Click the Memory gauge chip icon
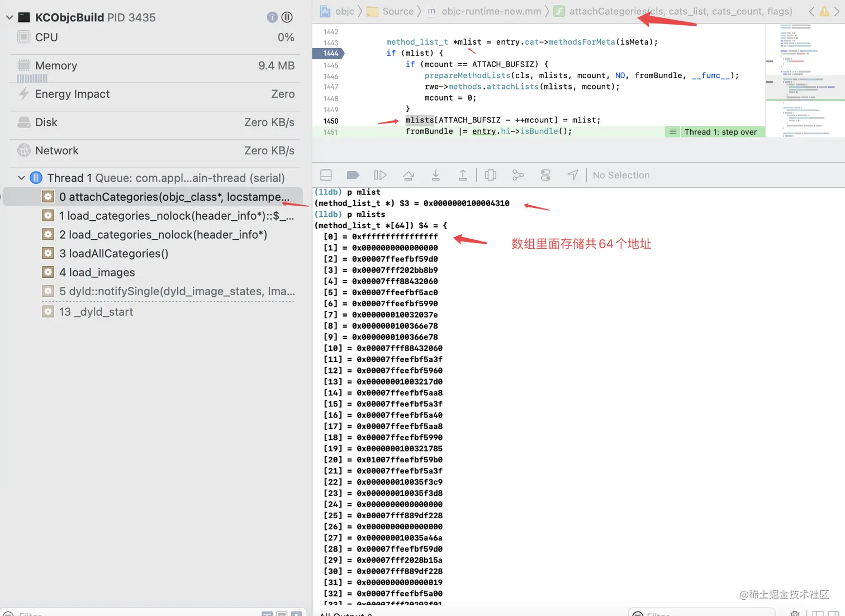The image size is (845, 616). (x=23, y=65)
